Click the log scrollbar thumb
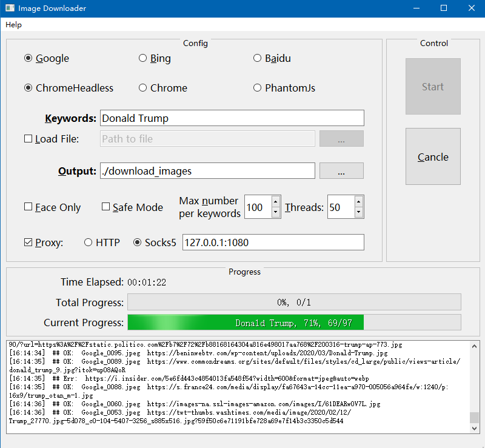This screenshot has height=448, width=485. (474, 418)
